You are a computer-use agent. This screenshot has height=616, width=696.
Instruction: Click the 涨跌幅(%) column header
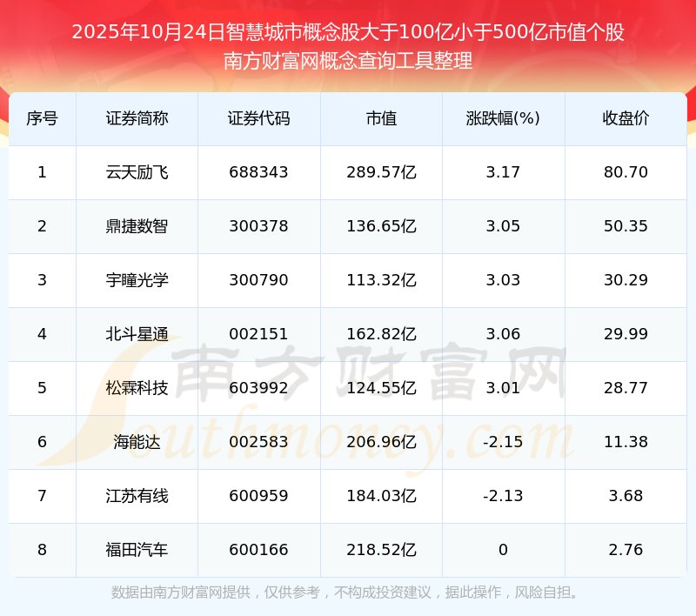pyautogui.click(x=503, y=118)
